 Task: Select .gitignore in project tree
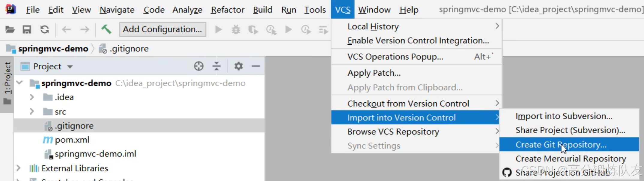click(x=139, y=126)
